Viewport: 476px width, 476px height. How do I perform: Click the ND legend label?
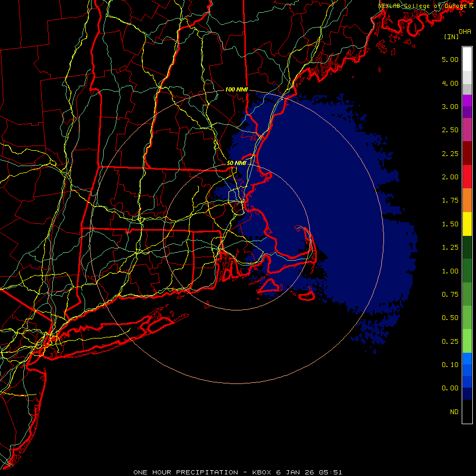(x=454, y=412)
